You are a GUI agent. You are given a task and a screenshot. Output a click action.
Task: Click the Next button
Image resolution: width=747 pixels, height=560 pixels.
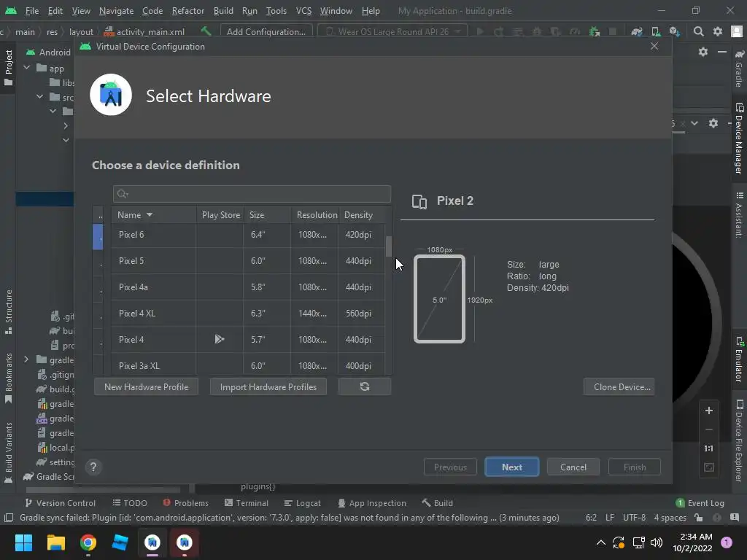point(511,467)
